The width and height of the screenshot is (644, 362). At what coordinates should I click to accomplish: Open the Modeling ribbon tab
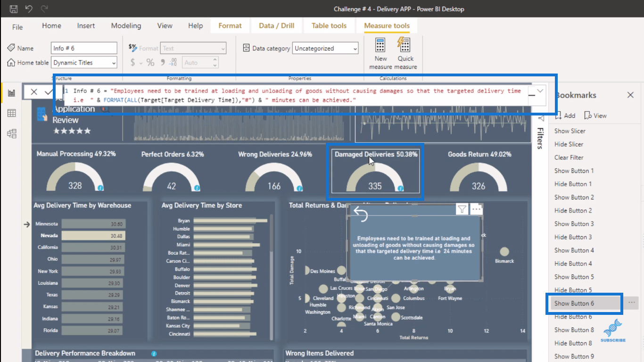point(126,26)
